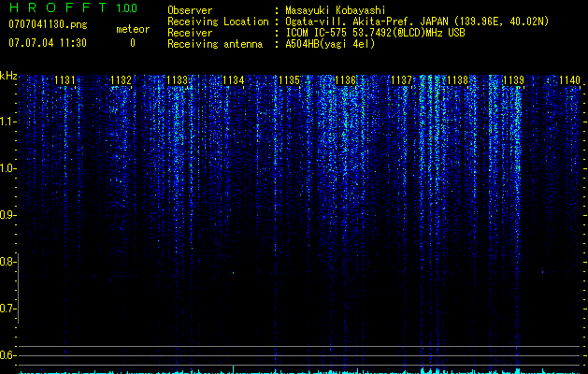This screenshot has width=588, height=374.
Task: Click the 0.7 frequency axis label
Action: [x=7, y=309]
